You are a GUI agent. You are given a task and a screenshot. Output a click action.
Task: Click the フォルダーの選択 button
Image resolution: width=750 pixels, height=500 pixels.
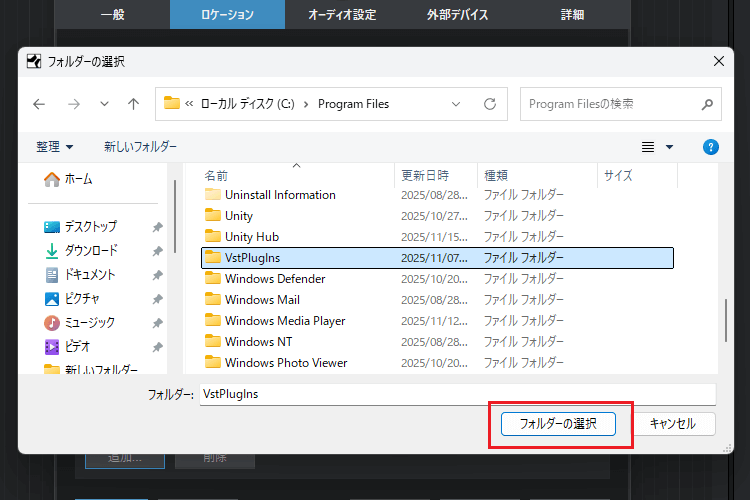(558, 424)
